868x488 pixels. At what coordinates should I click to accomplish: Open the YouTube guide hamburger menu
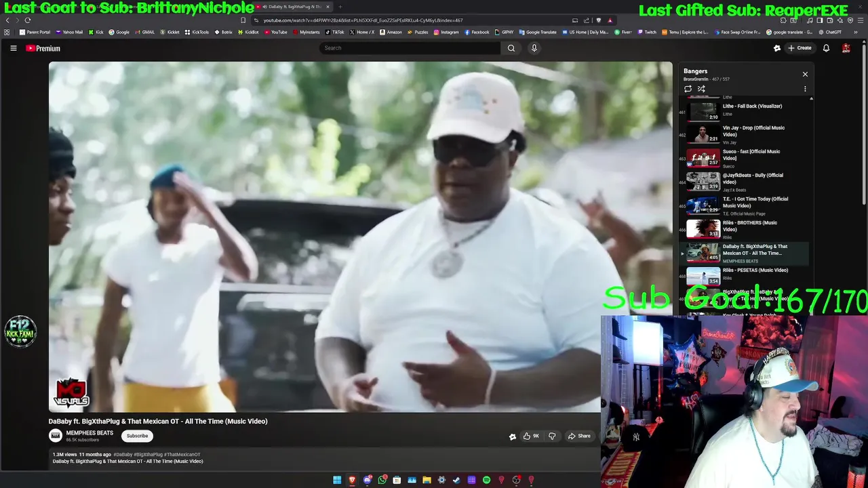click(x=13, y=48)
